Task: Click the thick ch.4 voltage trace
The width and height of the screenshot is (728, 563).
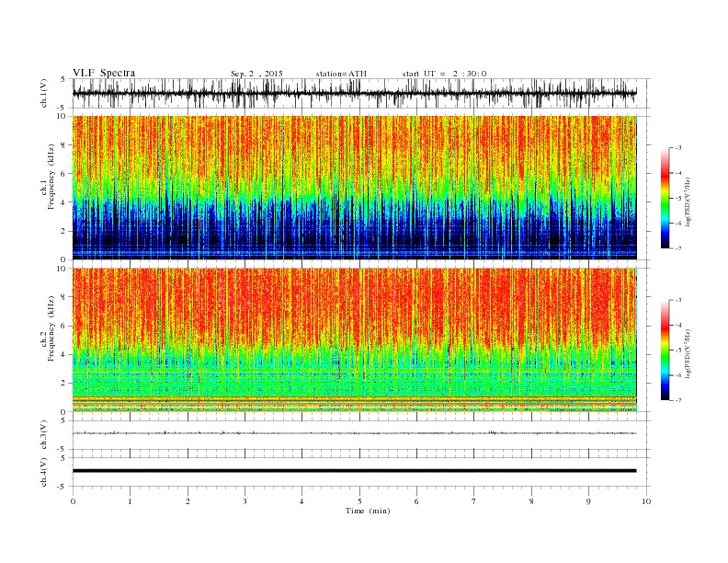Action: pos(354,471)
